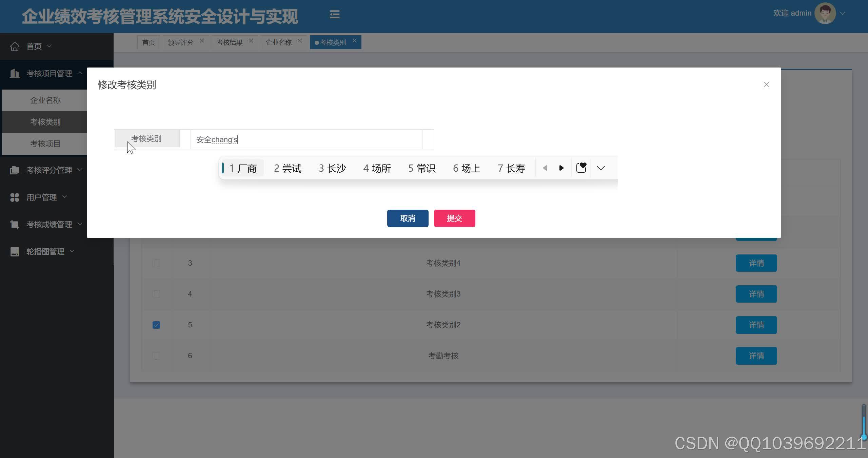The image size is (868, 458).
Task: Check the checkbox for row 6
Action: [156, 356]
